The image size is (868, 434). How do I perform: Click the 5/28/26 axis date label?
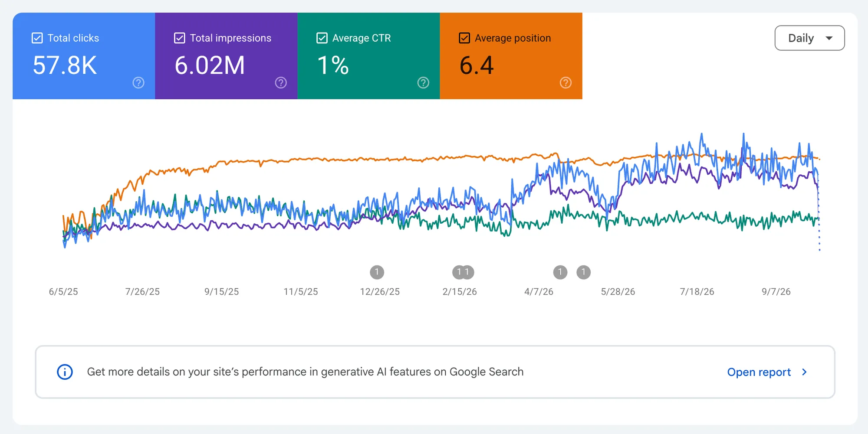(x=618, y=292)
